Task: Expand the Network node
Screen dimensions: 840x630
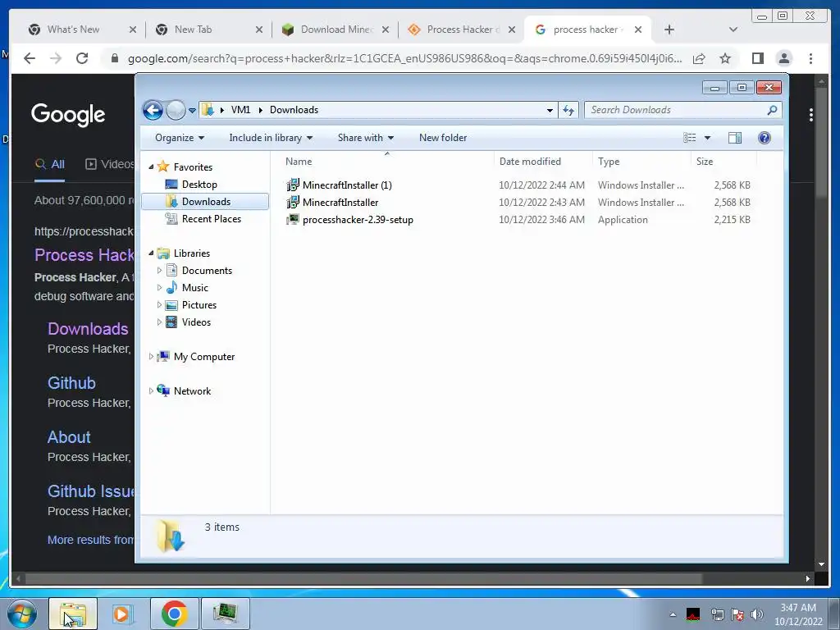Action: (x=151, y=391)
